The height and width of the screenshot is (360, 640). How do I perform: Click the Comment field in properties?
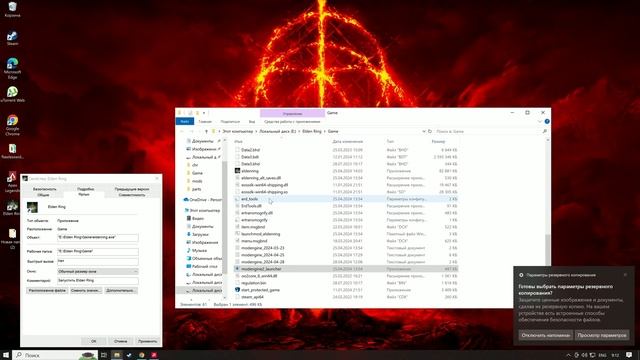98,281
